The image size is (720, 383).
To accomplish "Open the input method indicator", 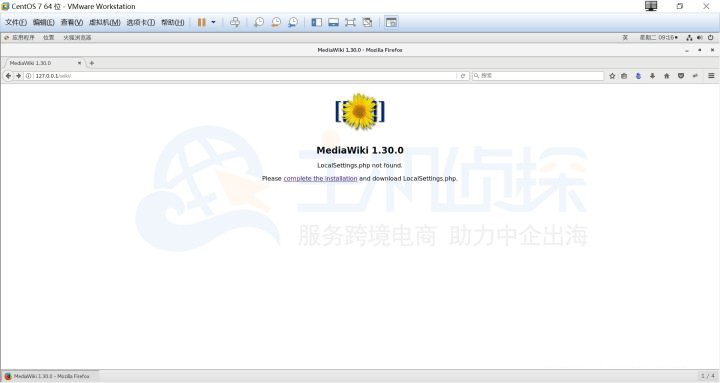I will click(625, 38).
